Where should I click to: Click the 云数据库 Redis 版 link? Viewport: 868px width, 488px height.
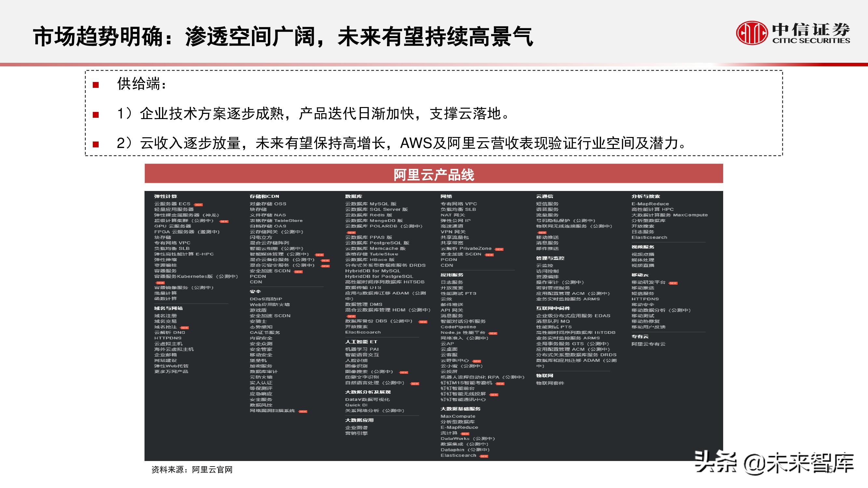click(369, 215)
